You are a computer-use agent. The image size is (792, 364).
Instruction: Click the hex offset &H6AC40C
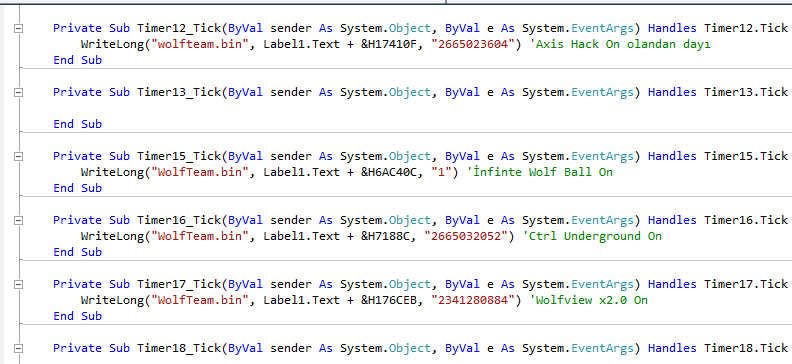pyautogui.click(x=388, y=172)
